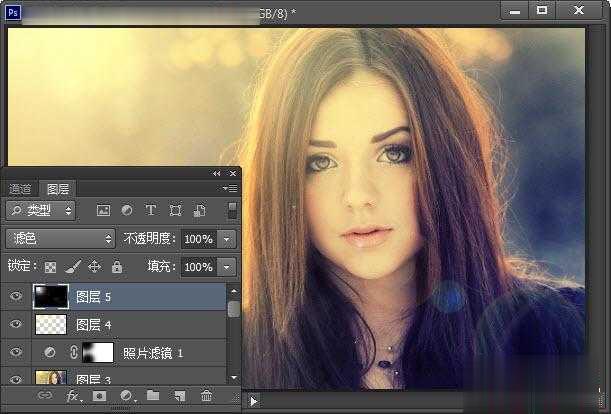Image resolution: width=611 pixels, height=414 pixels.
Task: Lock transparent pixels icon
Action: (50, 267)
